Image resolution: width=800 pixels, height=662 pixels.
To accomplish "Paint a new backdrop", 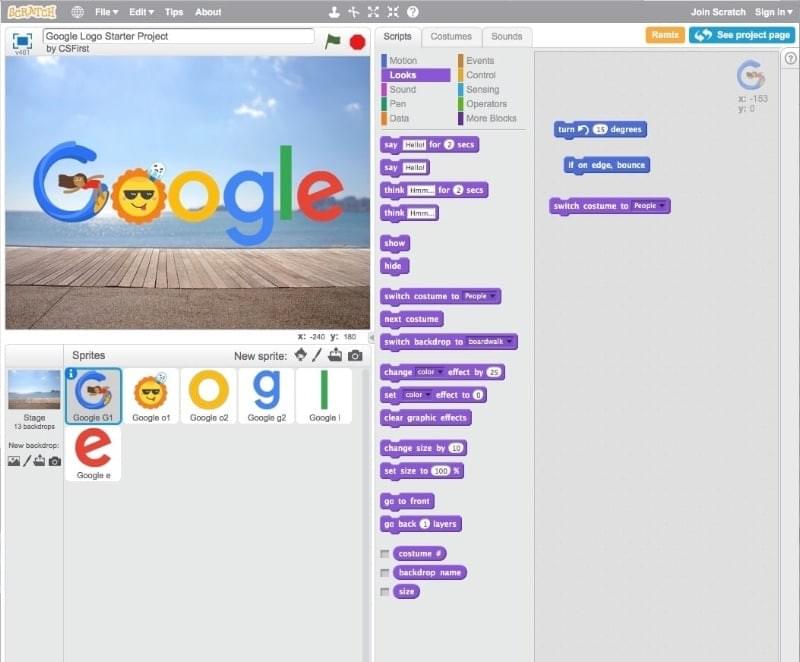I will point(27,461).
